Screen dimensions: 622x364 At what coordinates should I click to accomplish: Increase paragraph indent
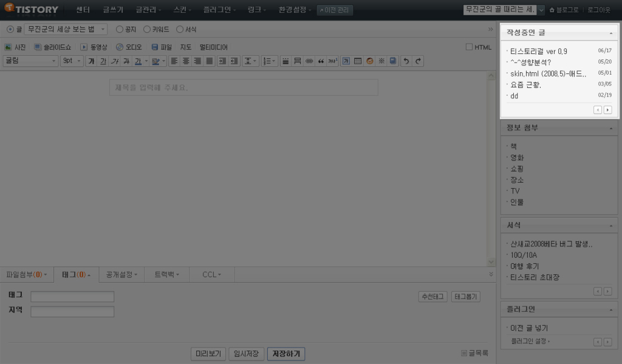[222, 61]
